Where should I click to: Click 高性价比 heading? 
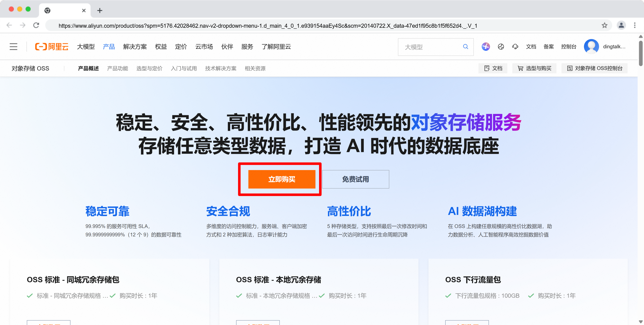coord(349,211)
